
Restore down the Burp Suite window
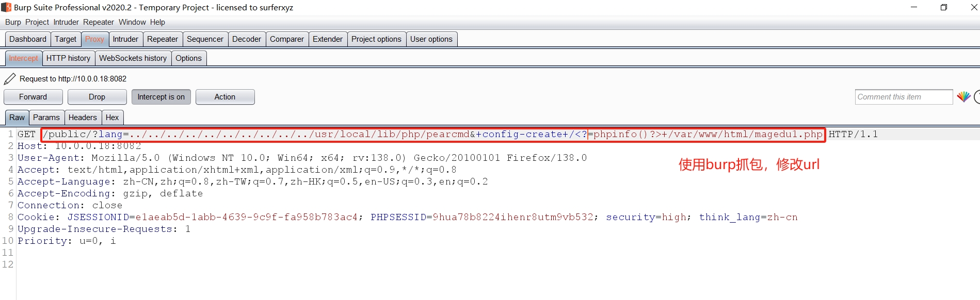pos(944,7)
